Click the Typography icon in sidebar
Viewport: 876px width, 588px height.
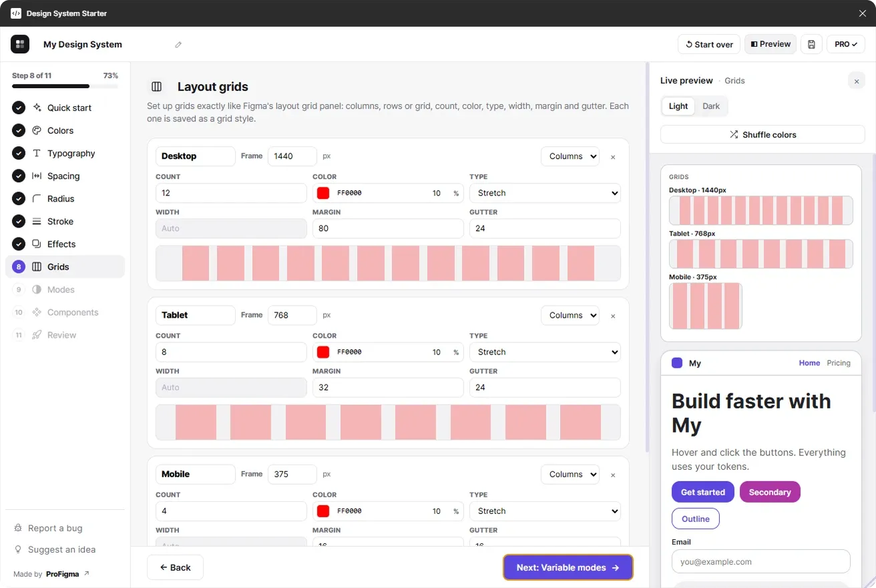(x=37, y=154)
